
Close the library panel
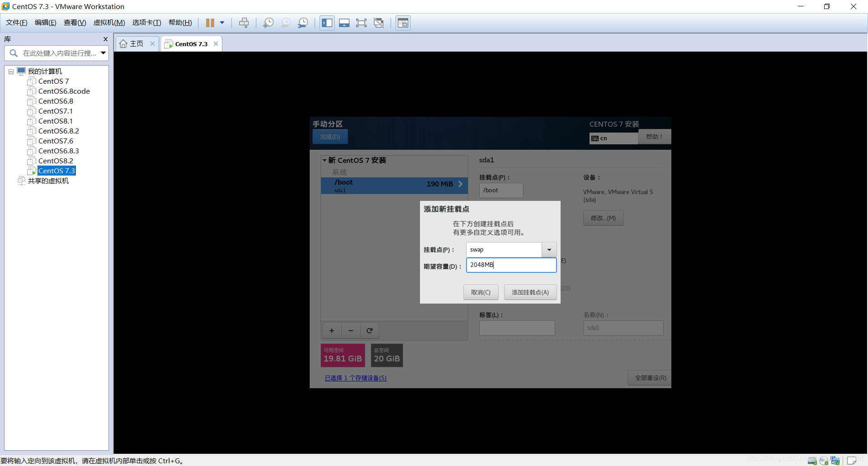click(x=105, y=39)
